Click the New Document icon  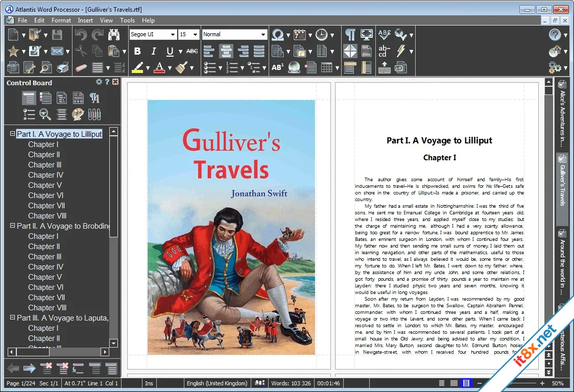coord(14,35)
